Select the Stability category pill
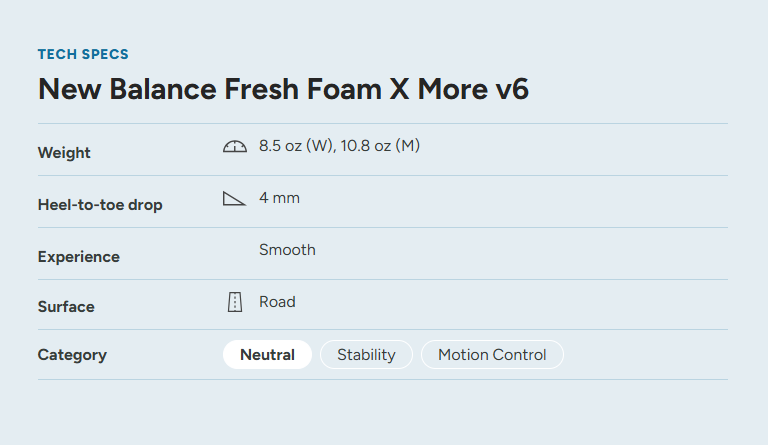Screen dimensions: 769x445 tap(366, 355)
